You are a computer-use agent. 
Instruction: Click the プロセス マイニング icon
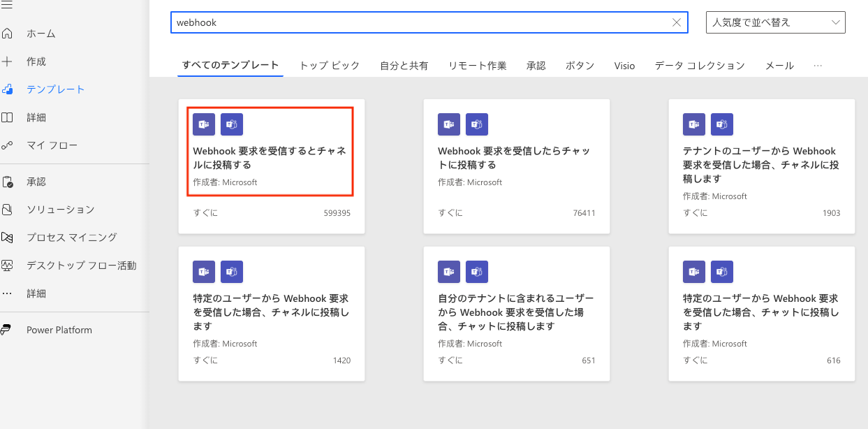[x=7, y=238]
